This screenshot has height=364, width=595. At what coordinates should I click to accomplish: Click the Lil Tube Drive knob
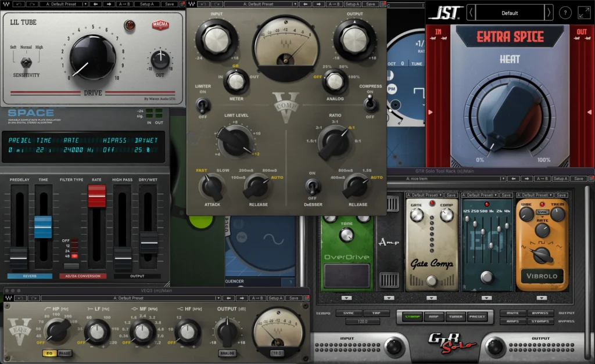pyautogui.click(x=92, y=57)
